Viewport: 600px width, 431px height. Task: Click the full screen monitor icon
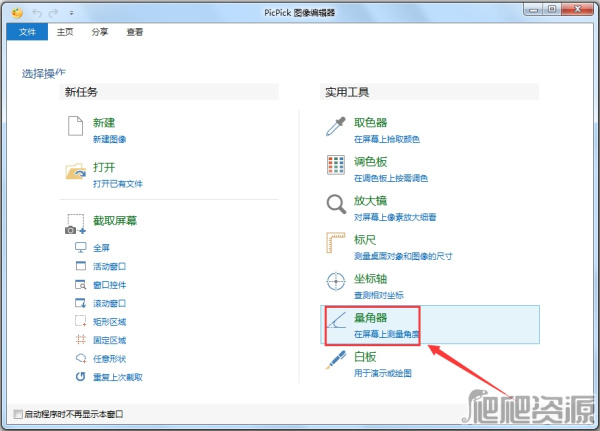pyautogui.click(x=81, y=248)
